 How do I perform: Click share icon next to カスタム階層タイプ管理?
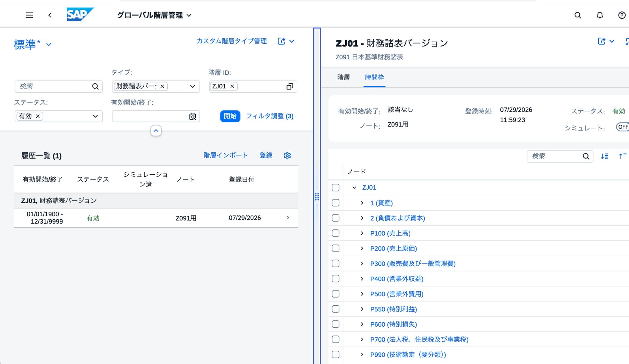tap(281, 41)
